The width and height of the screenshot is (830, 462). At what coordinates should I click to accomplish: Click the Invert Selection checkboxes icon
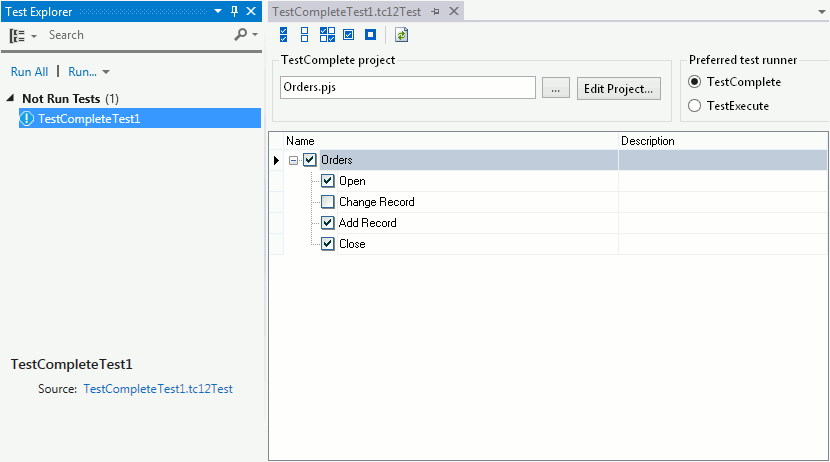click(327, 35)
